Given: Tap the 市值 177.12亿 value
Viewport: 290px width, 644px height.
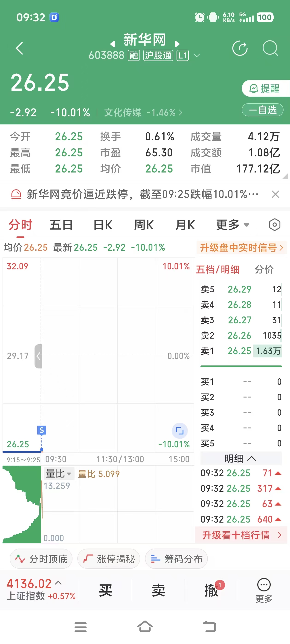Looking at the screenshot, I should click(x=258, y=169).
